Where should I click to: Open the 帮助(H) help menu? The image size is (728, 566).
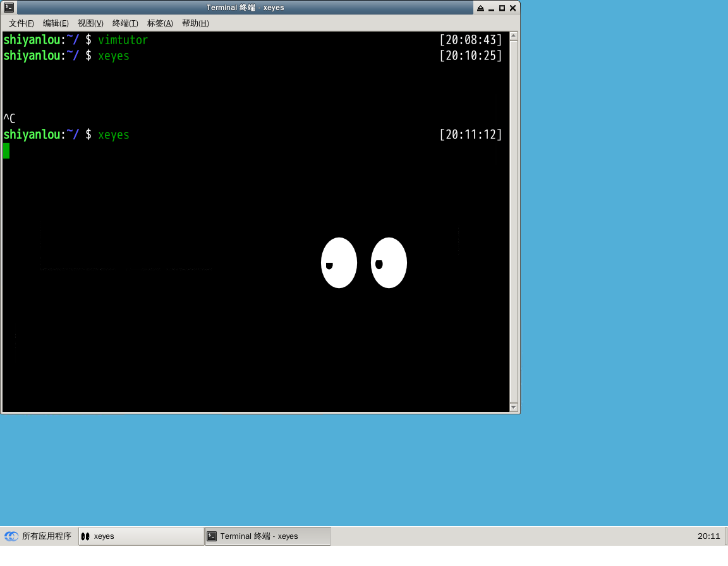(x=195, y=23)
